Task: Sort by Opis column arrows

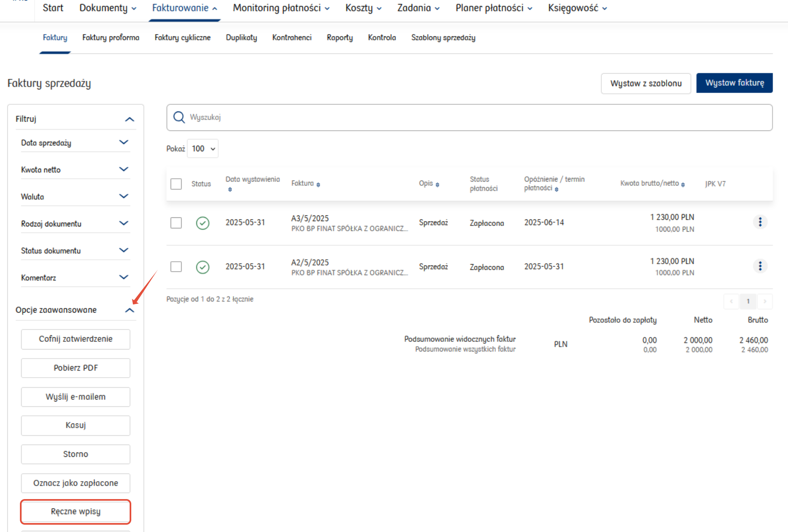Action: pos(437,185)
